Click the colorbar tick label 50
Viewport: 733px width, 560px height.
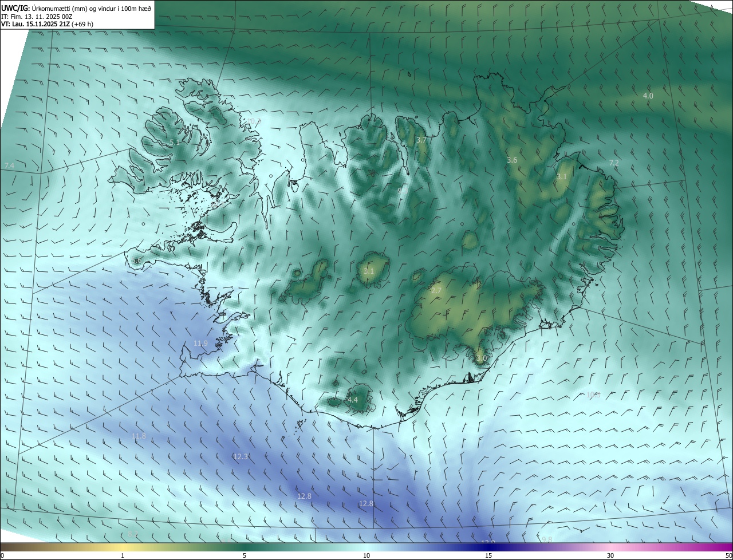pos(728,555)
